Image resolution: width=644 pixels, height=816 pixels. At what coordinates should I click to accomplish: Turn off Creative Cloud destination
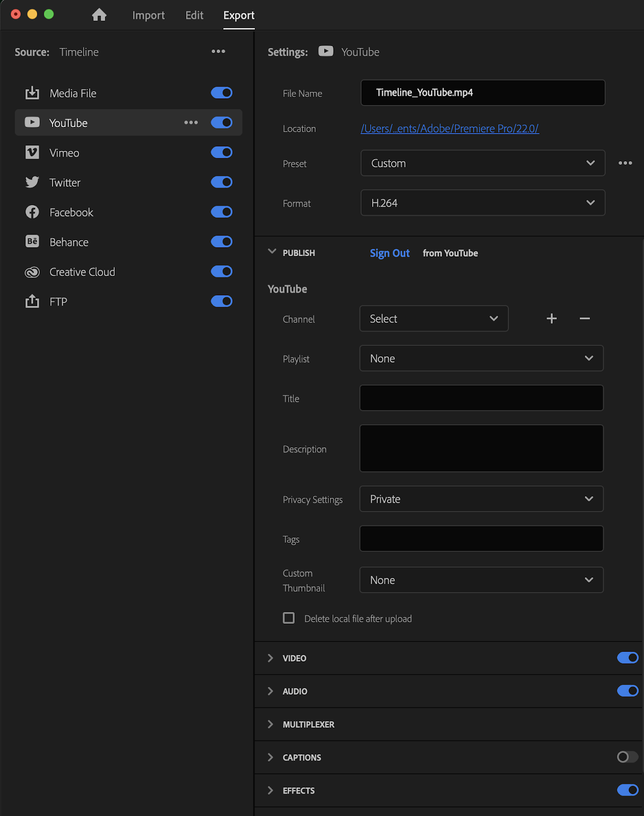(222, 271)
